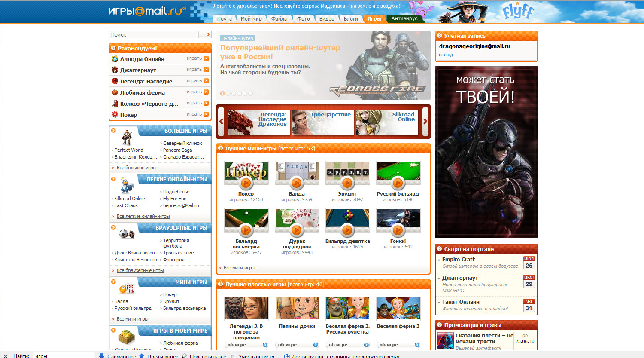Screen dimensions: 644x358
Task: Click the выход logout link
Action: 446,55
